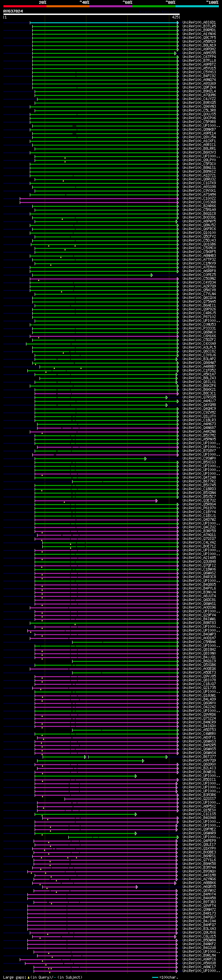The image size is (222, 980).
Task: Choose hit UniRef100_A8MS55
Action: 199,53
